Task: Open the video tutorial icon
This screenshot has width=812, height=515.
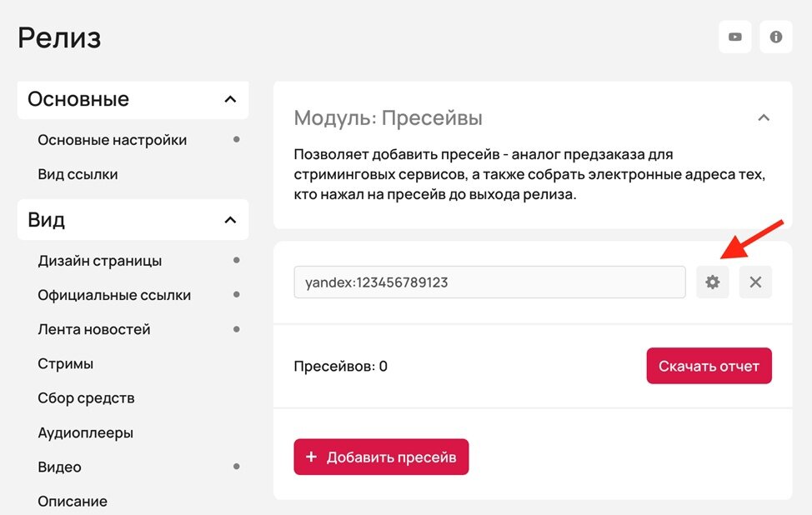Action: coord(734,37)
